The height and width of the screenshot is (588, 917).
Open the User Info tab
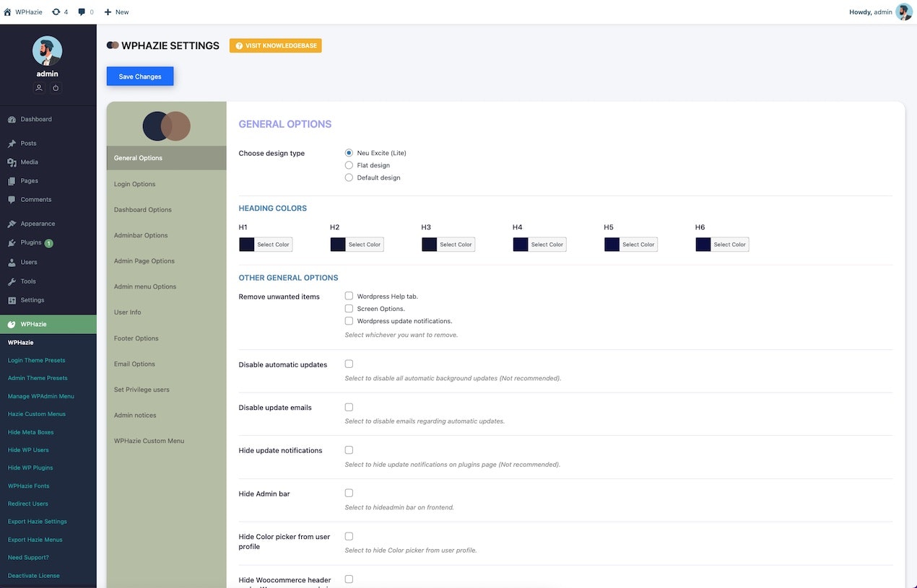(x=166, y=312)
